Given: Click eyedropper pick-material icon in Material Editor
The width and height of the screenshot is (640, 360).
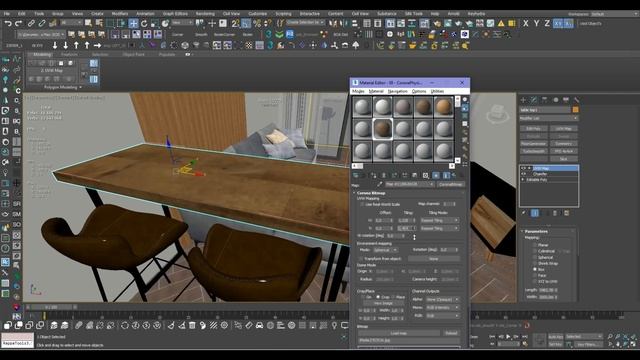Looking at the screenshot, I should tap(380, 184).
